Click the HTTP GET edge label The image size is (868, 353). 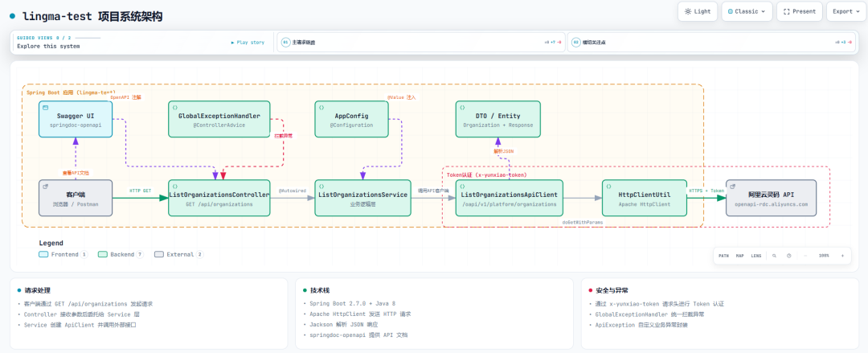pyautogui.click(x=140, y=191)
